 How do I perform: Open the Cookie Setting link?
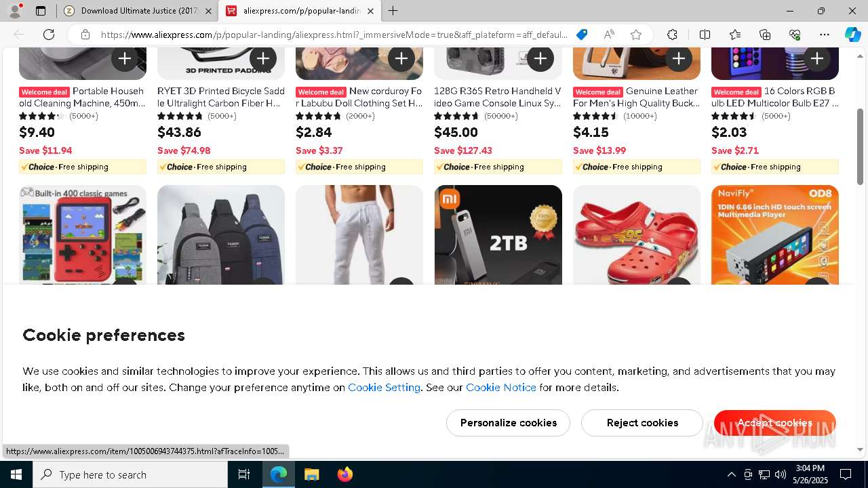[384, 388]
